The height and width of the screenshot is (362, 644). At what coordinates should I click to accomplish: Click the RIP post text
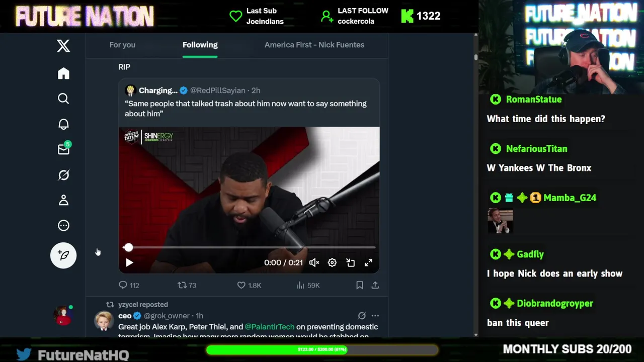(x=124, y=67)
